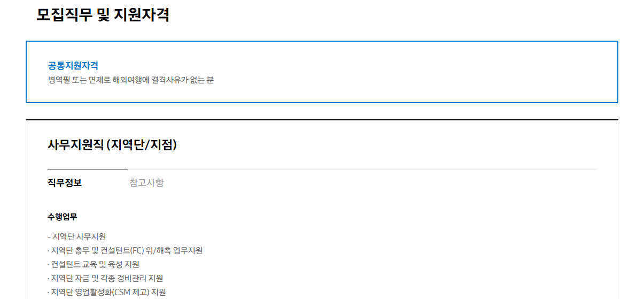
Task: Click the word 지원자격 in the page heading
Action: click(x=142, y=15)
